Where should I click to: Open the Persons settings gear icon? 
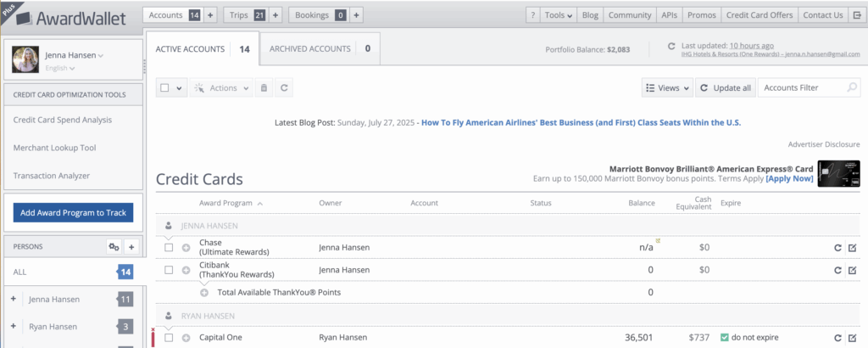point(114,246)
